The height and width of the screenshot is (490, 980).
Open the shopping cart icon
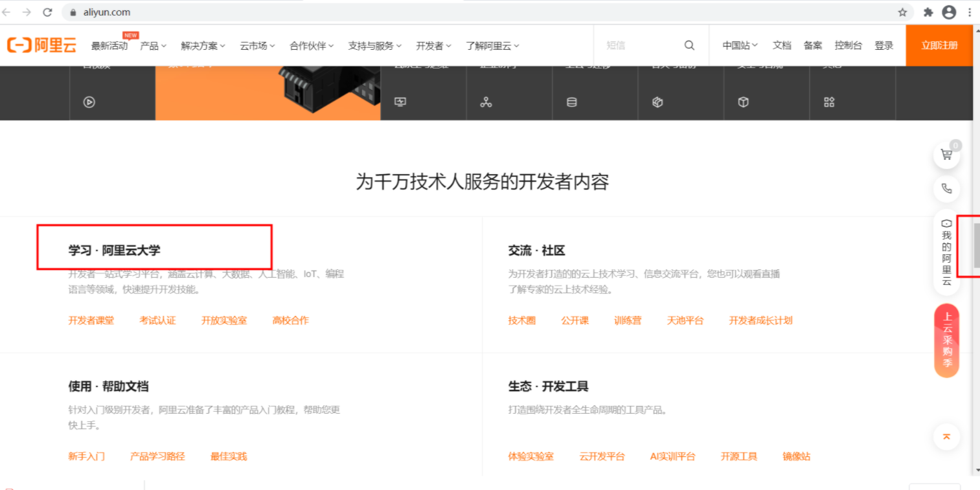click(946, 155)
